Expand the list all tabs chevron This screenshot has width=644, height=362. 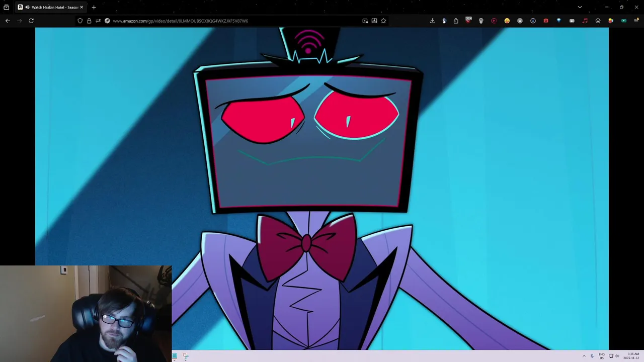point(580,7)
